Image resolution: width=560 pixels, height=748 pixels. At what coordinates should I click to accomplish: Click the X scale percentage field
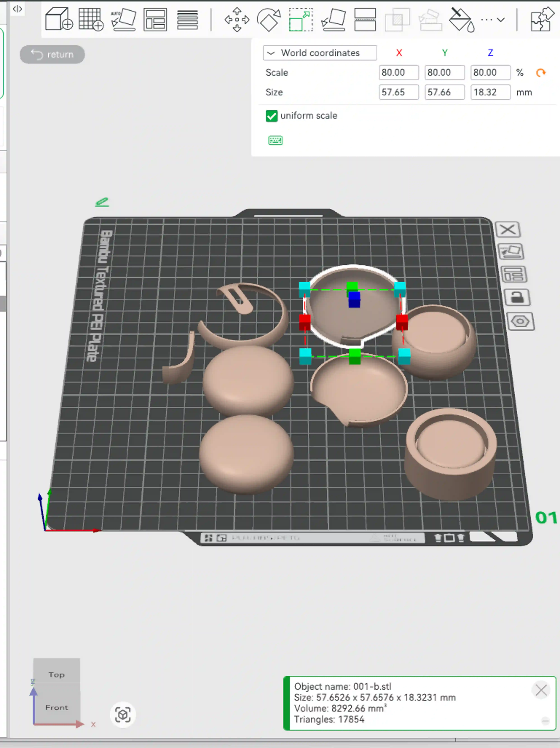tap(398, 73)
